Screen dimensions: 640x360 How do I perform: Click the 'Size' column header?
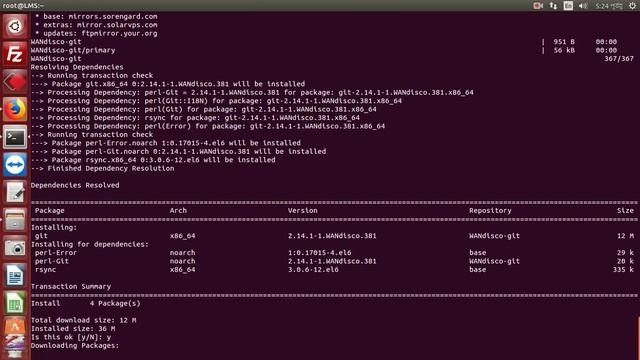click(625, 211)
